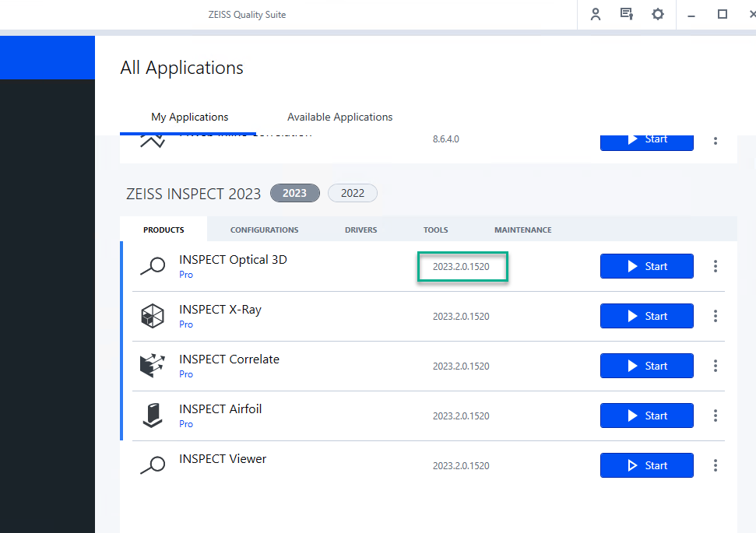Viewport: 756px width, 533px height.
Task: Open the DRIVERS tab
Action: 360,230
